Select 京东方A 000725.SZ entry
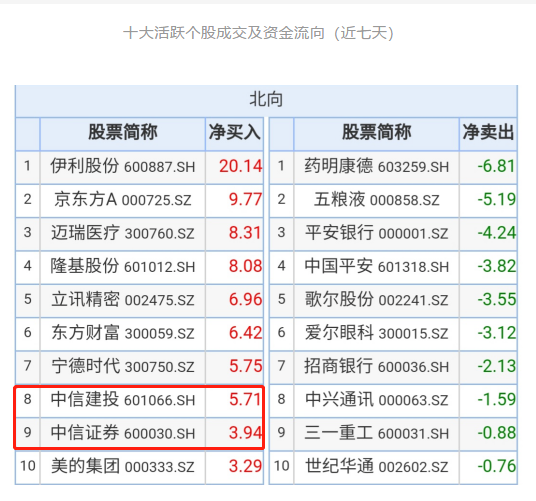Viewport: 536px width, 501px height. coord(123,200)
